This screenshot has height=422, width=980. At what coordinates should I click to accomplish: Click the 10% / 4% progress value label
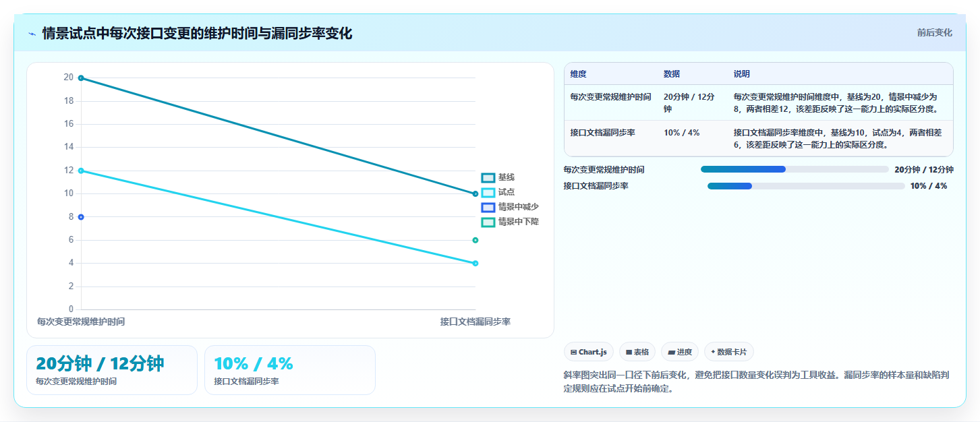click(929, 186)
